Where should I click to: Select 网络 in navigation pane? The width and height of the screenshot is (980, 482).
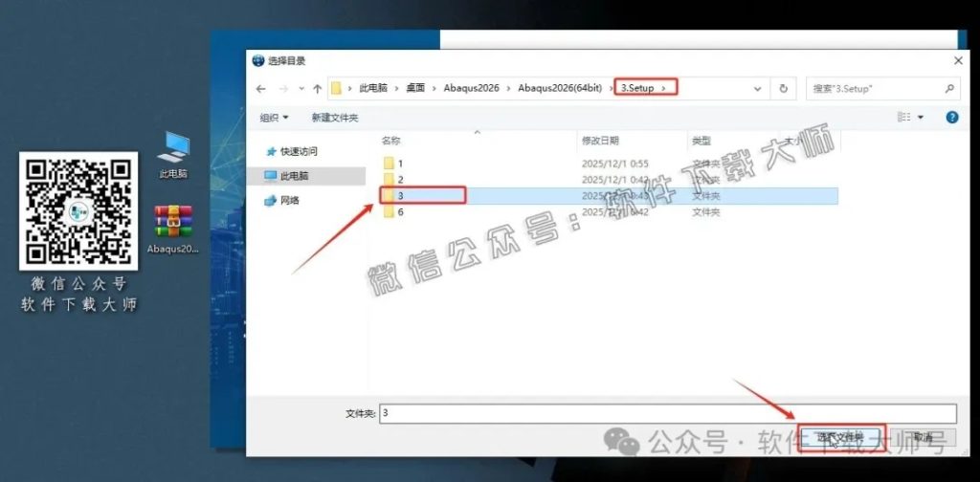[x=282, y=201]
